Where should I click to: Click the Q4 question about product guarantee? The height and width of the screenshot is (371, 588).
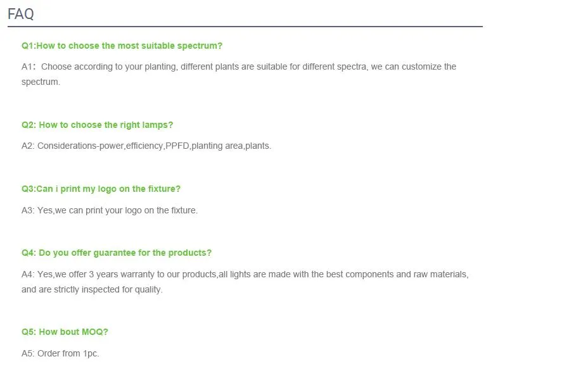(x=117, y=253)
